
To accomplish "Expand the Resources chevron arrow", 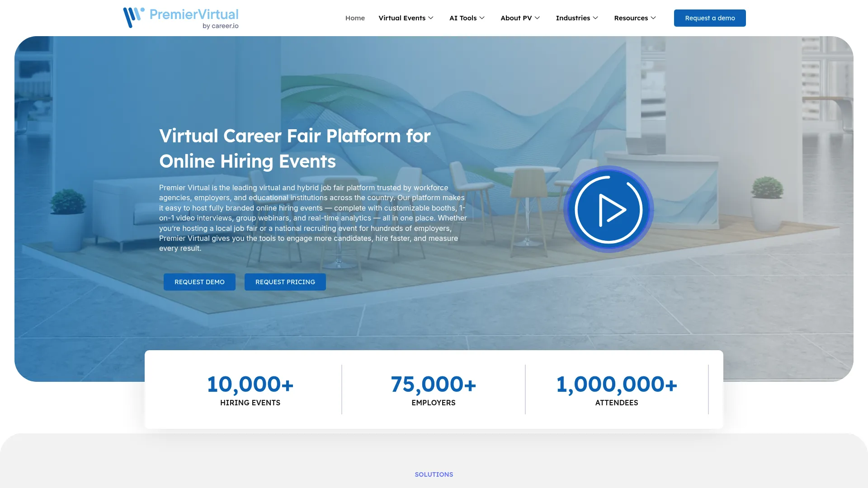I will click(653, 18).
